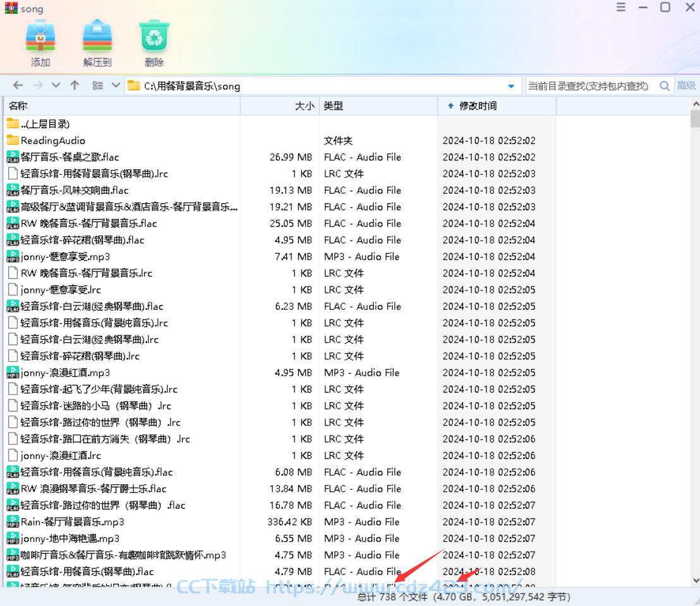The height and width of the screenshot is (606, 700).
Task: Select 餐厅音乐-风味交响曲.flac icon
Action: click(13, 190)
